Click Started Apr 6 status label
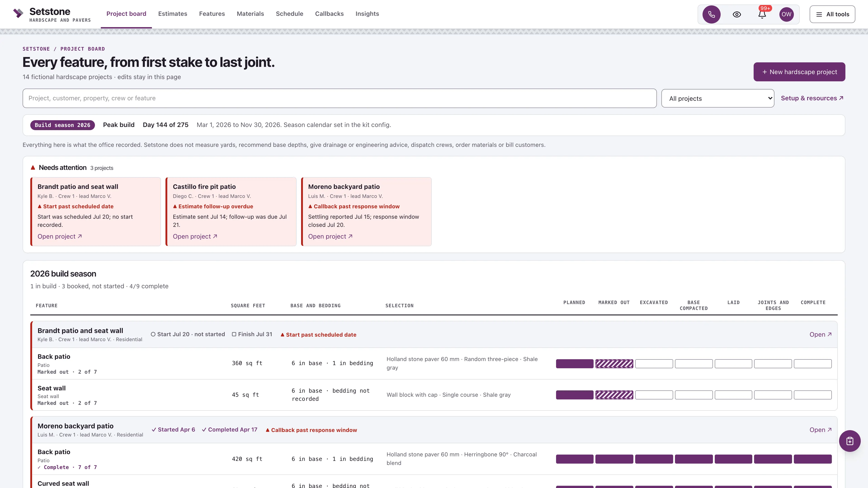This screenshot has width=868, height=488. tap(173, 430)
